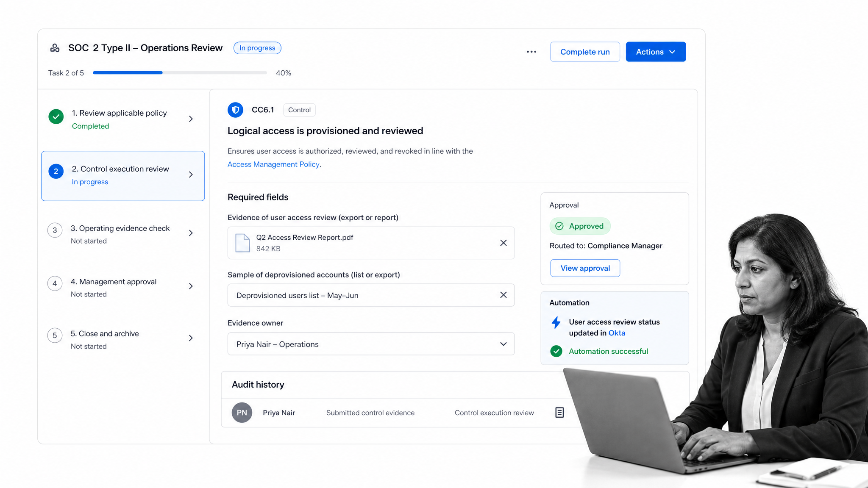Screen dimensions: 868x488
Task: Click the lightning bolt automation icon
Action: click(x=556, y=323)
